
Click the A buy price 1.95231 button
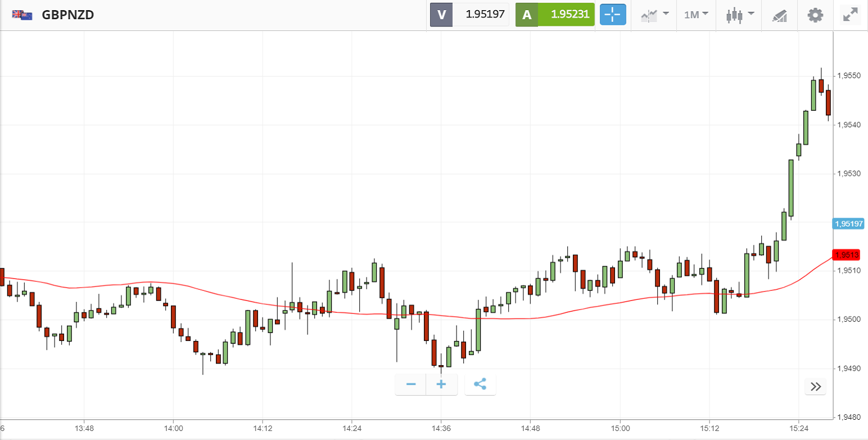(x=555, y=15)
